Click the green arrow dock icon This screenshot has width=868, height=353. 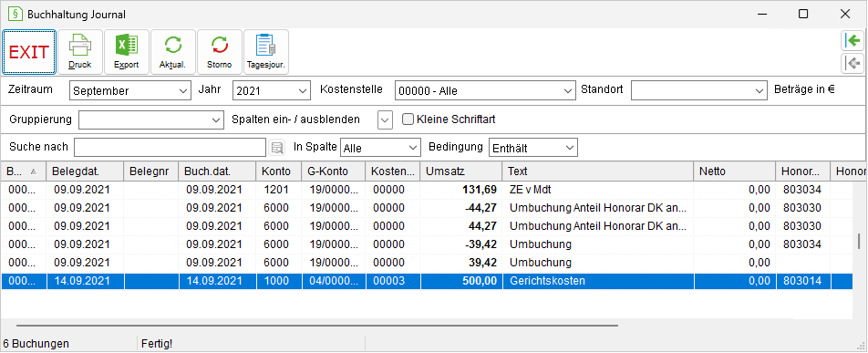pos(852,41)
